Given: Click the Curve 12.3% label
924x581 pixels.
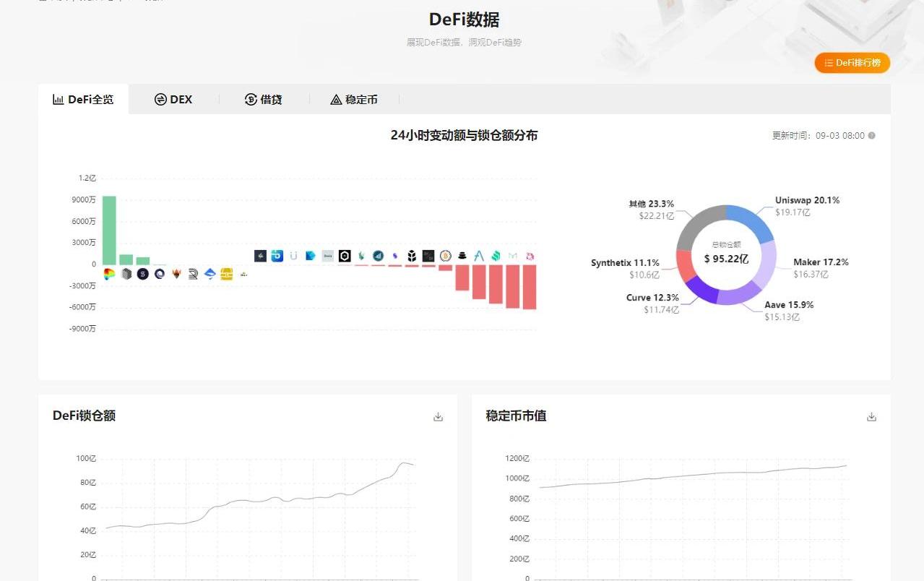Looking at the screenshot, I should click(652, 298).
